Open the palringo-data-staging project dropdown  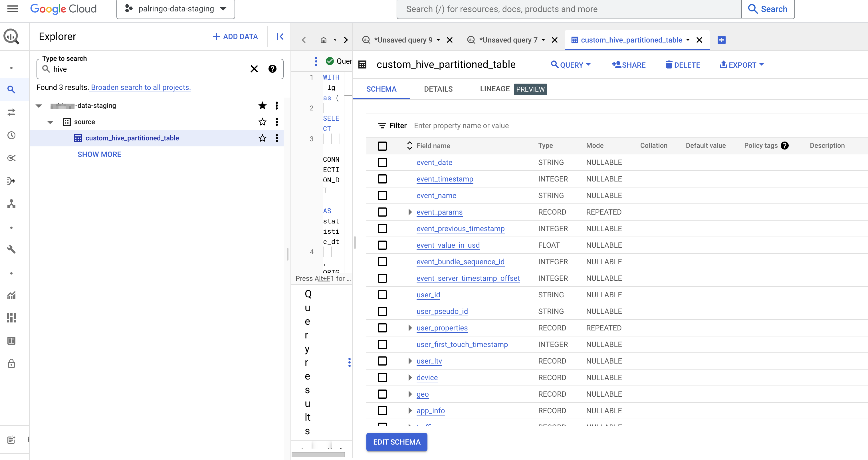click(x=175, y=9)
